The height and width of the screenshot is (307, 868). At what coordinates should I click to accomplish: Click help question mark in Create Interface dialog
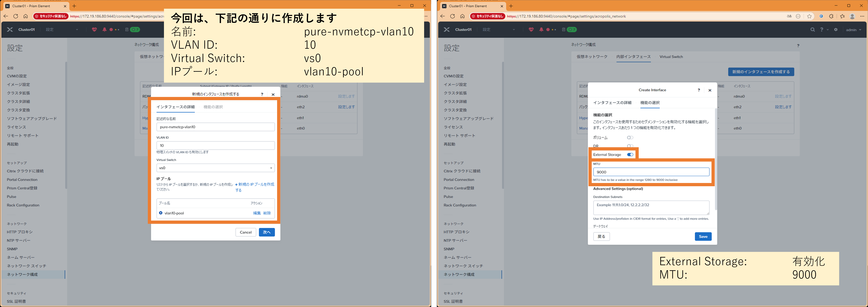click(699, 90)
